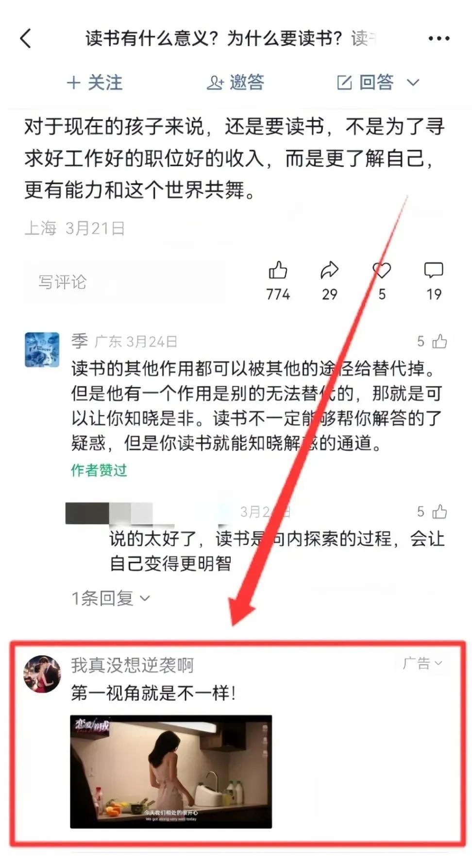The height and width of the screenshot is (868, 472).
Task: Open the 广告 dropdown on the ad
Action: coord(422,663)
